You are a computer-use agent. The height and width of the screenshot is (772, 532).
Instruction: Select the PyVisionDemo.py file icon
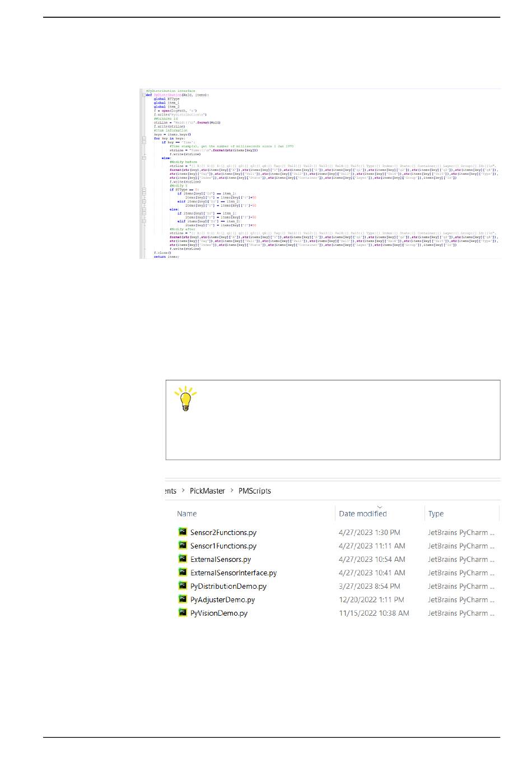[x=182, y=613]
